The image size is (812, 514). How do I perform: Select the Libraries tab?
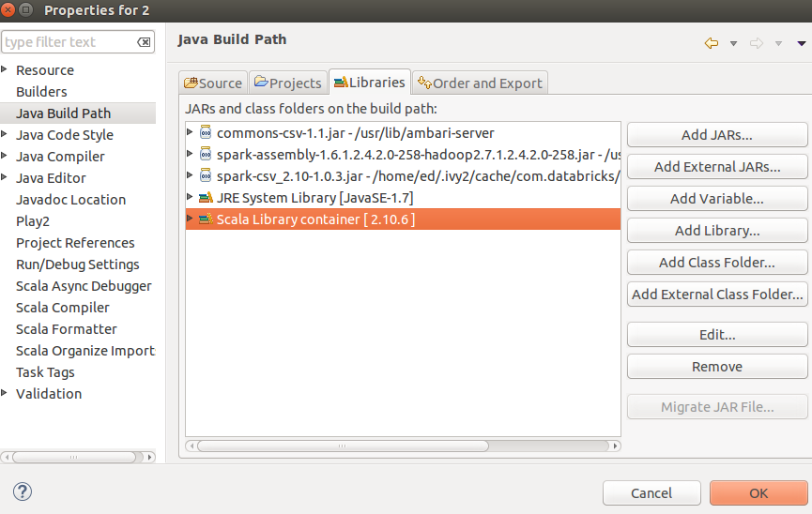pyautogui.click(x=370, y=83)
